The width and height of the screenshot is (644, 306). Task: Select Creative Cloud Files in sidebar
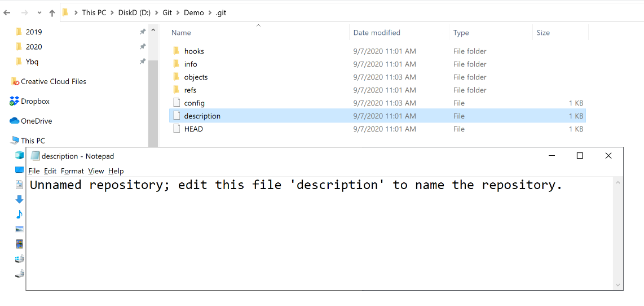click(x=54, y=81)
